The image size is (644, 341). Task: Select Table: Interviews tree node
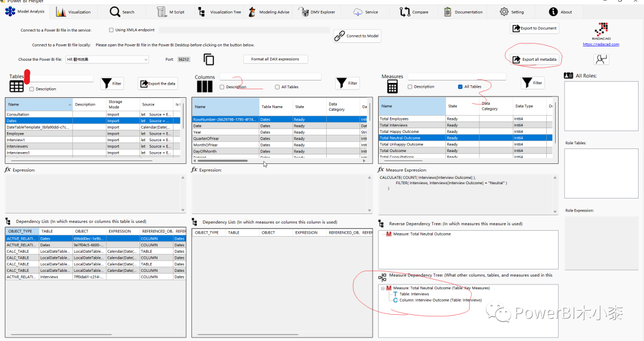tap(414, 294)
